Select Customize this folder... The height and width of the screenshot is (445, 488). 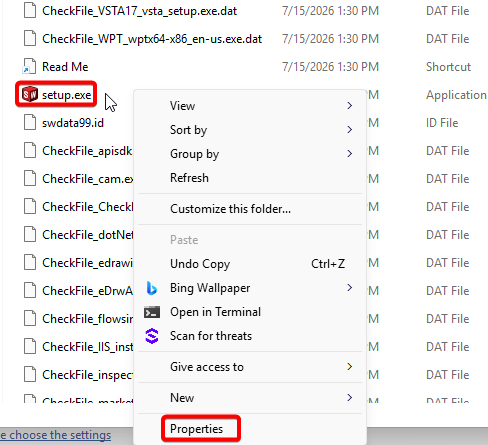[x=250, y=209]
